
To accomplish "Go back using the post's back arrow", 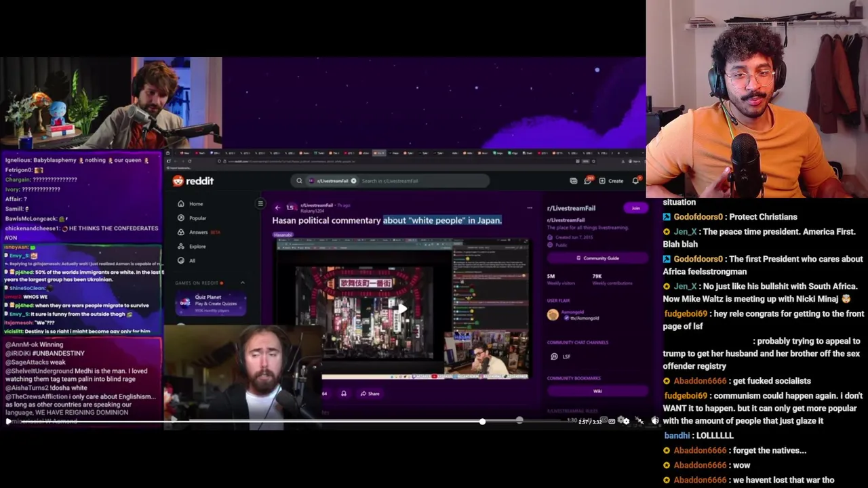I will (x=277, y=208).
